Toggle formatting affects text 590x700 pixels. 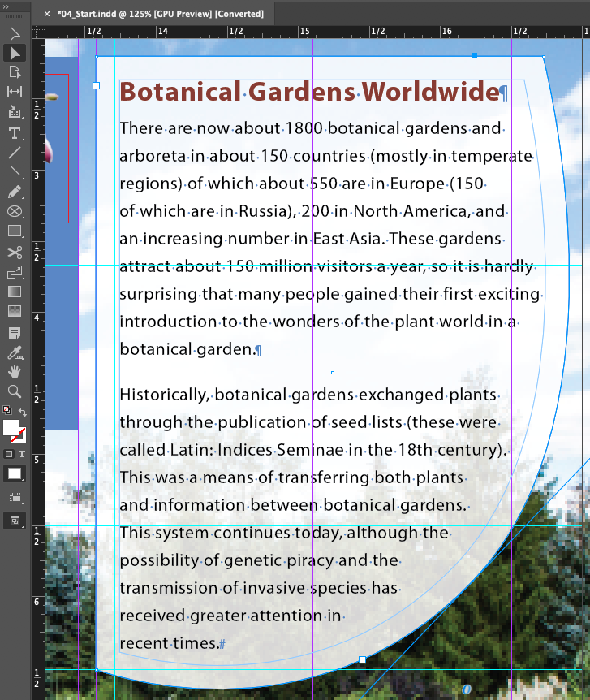21,454
